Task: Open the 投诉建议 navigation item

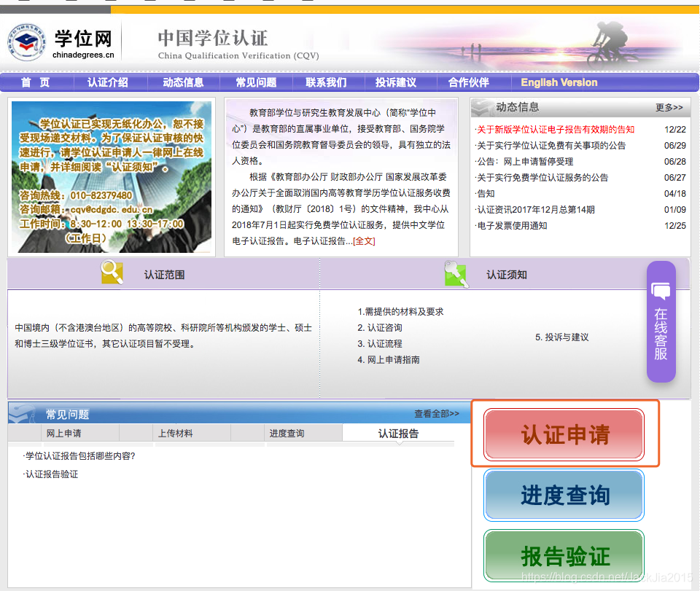Action: click(396, 82)
